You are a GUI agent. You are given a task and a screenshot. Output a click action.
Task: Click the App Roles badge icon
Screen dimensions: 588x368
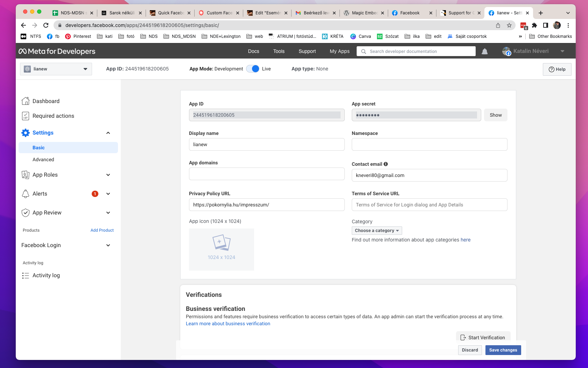point(26,175)
